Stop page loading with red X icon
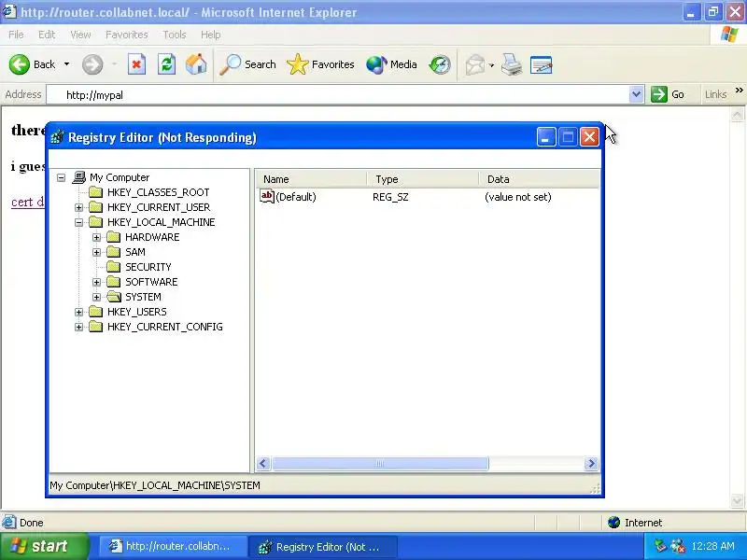This screenshot has width=747, height=560. click(136, 64)
